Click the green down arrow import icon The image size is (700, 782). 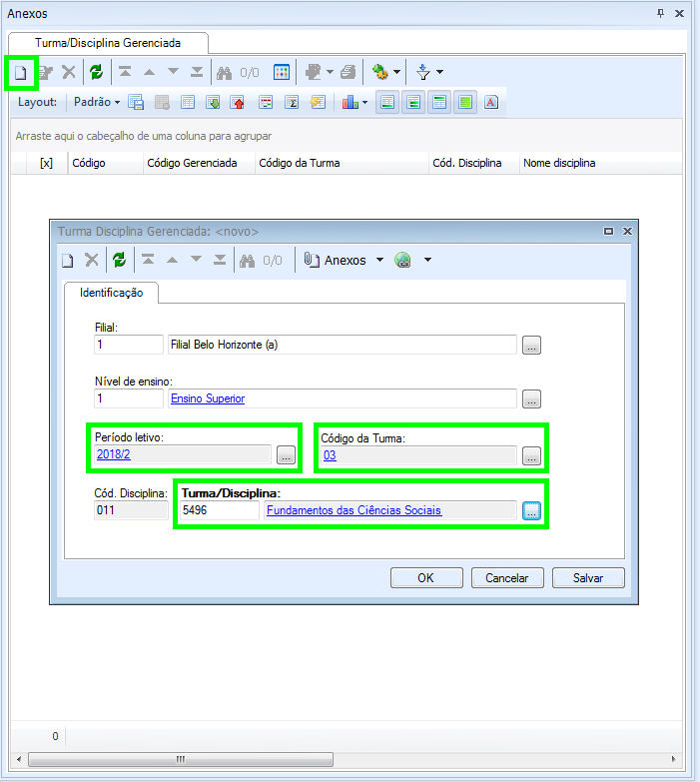click(213, 103)
